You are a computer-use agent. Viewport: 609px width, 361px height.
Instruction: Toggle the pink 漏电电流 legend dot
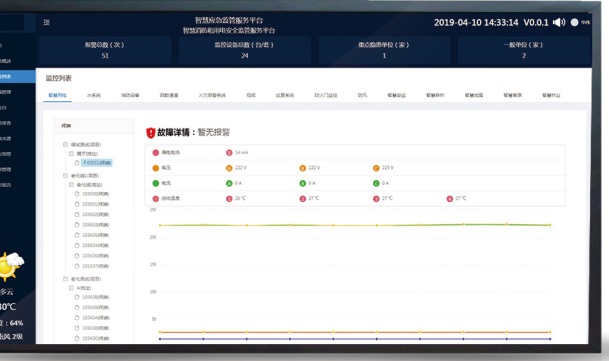[156, 153]
